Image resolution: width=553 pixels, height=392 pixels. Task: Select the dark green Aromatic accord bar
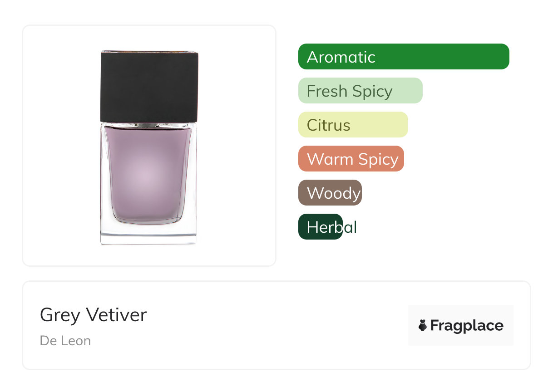[x=404, y=57]
